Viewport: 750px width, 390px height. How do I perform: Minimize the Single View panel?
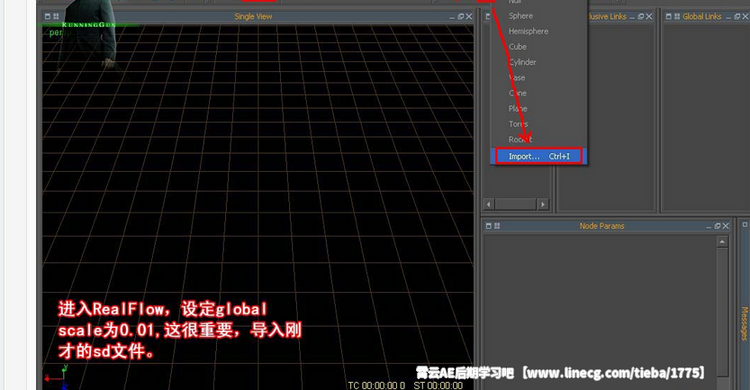tap(452, 17)
